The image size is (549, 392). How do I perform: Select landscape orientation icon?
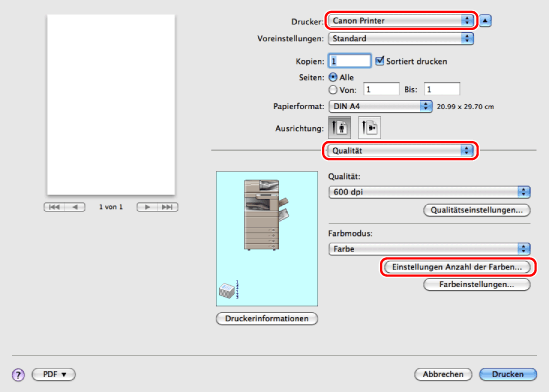[x=369, y=127]
